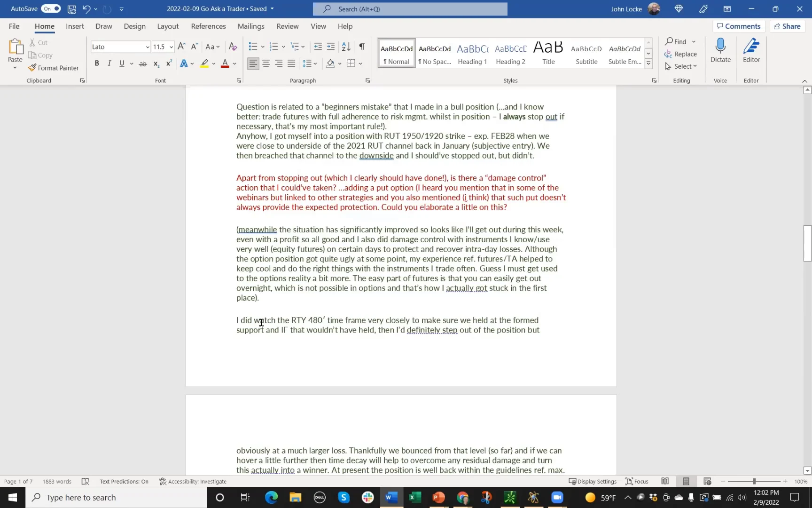
Task: Expand numbering list options
Action: click(283, 46)
